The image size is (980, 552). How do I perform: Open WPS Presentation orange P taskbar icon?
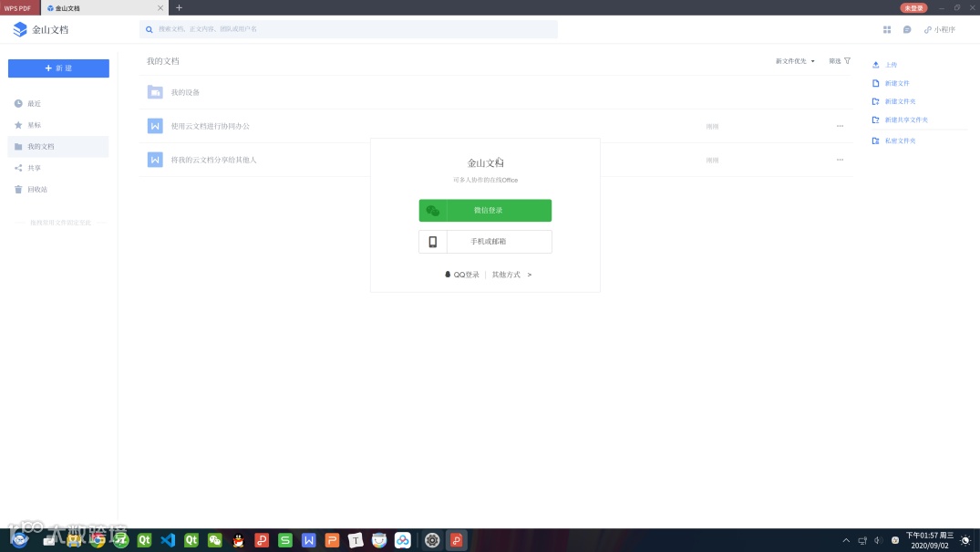[x=332, y=540]
